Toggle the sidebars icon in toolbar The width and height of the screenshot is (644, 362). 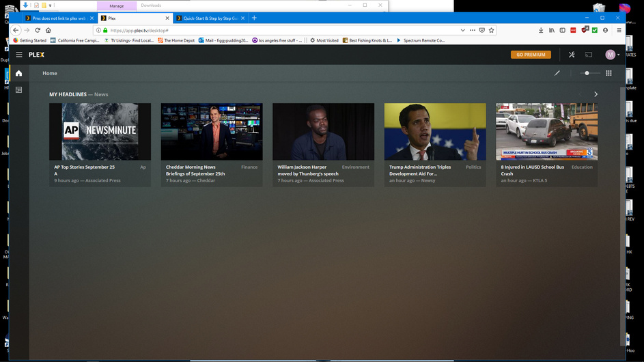[x=562, y=30]
